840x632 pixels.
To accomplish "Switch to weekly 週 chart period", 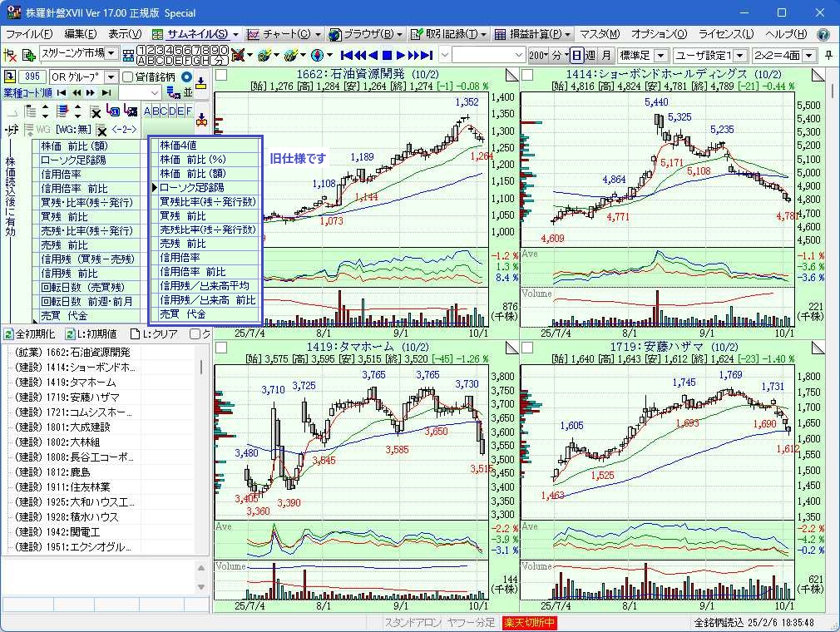I will tap(590, 55).
